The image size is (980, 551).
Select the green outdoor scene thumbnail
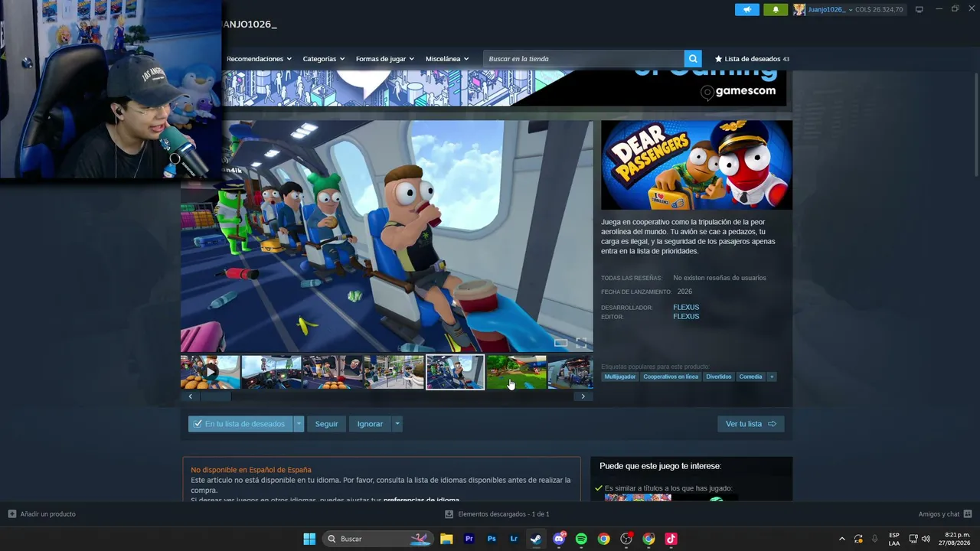click(517, 372)
